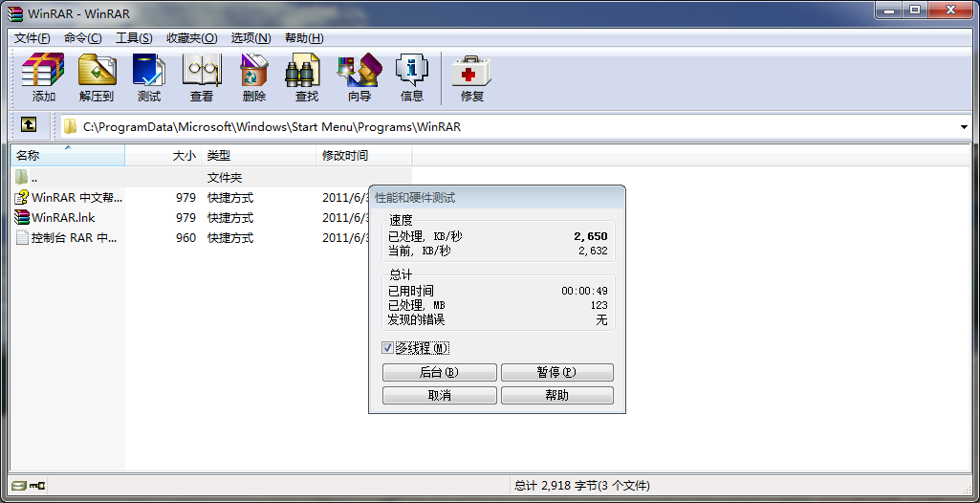Open the 工具(S) menu
980x503 pixels.
(134, 38)
